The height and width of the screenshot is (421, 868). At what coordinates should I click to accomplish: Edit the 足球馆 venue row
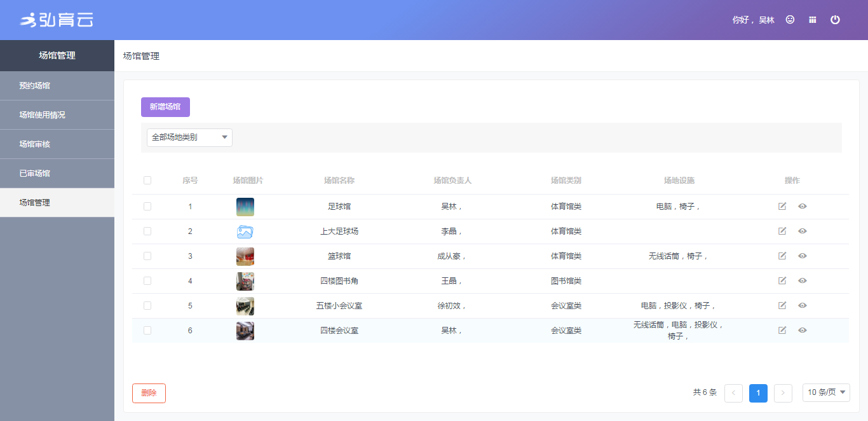[x=782, y=206]
